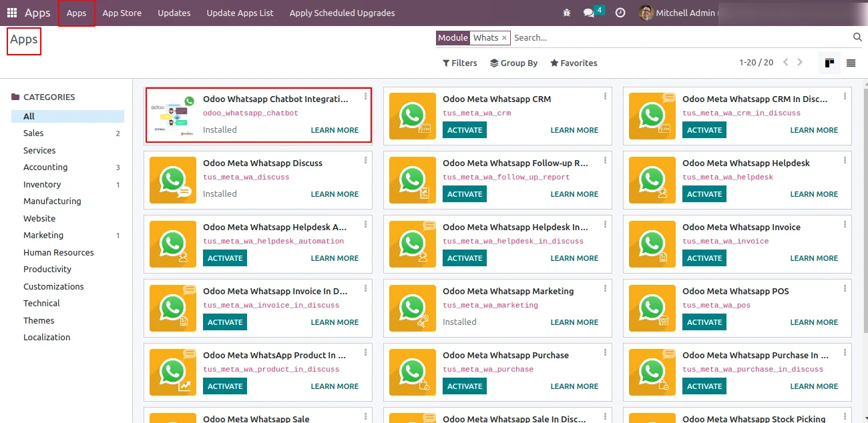Activate Odoo Meta Whatsapp Invoice In Discuss
This screenshot has width=868, height=423.
coord(225,322)
